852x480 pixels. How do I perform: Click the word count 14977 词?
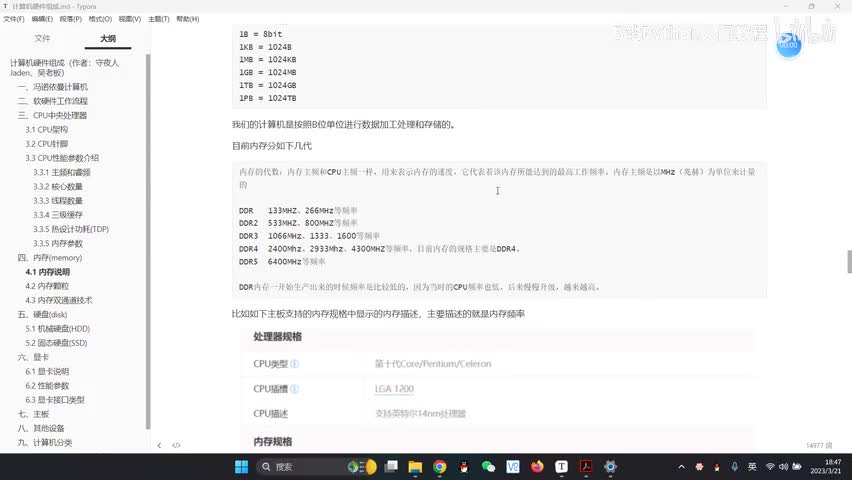(x=819, y=445)
